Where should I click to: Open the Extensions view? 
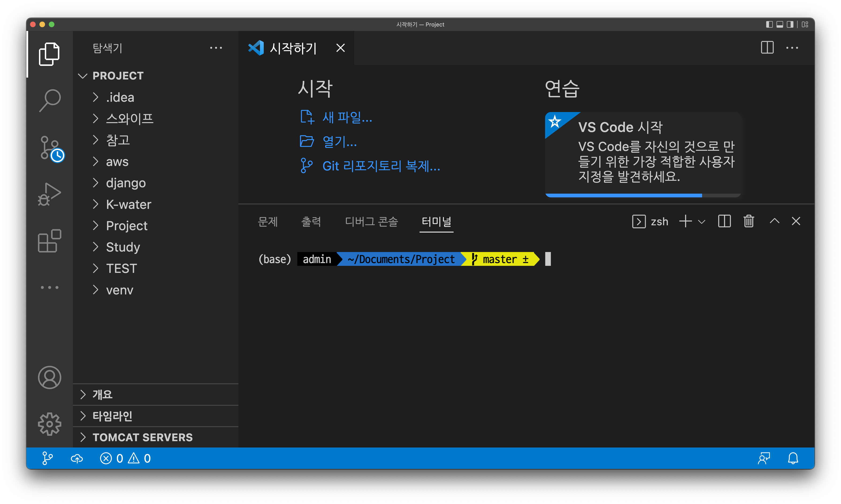(x=50, y=241)
